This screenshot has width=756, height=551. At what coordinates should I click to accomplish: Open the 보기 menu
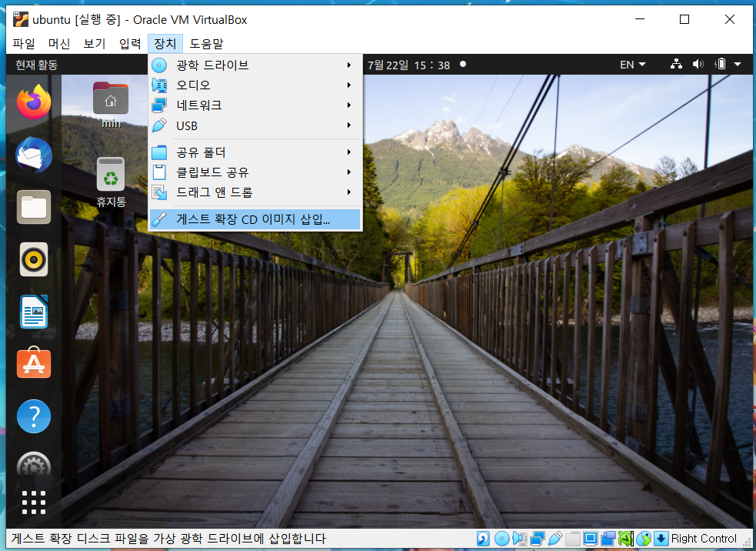point(95,43)
